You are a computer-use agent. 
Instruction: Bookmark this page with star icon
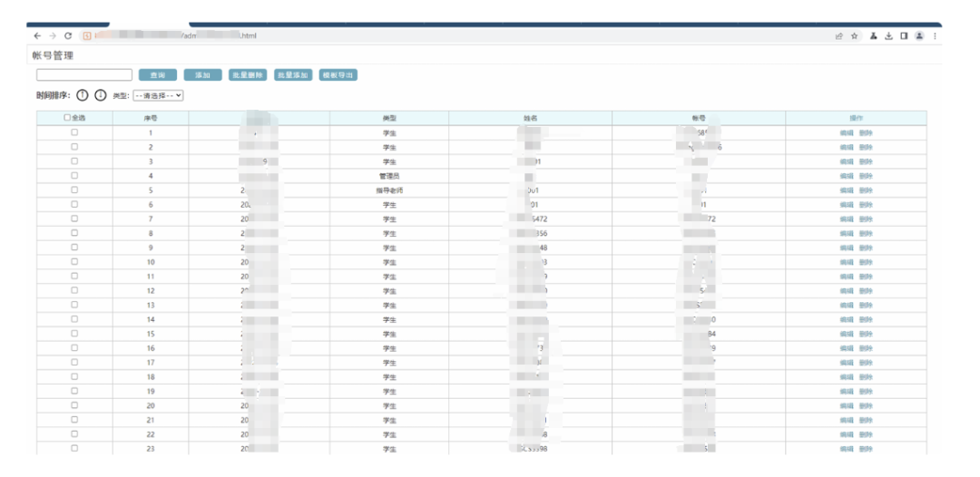(x=855, y=36)
